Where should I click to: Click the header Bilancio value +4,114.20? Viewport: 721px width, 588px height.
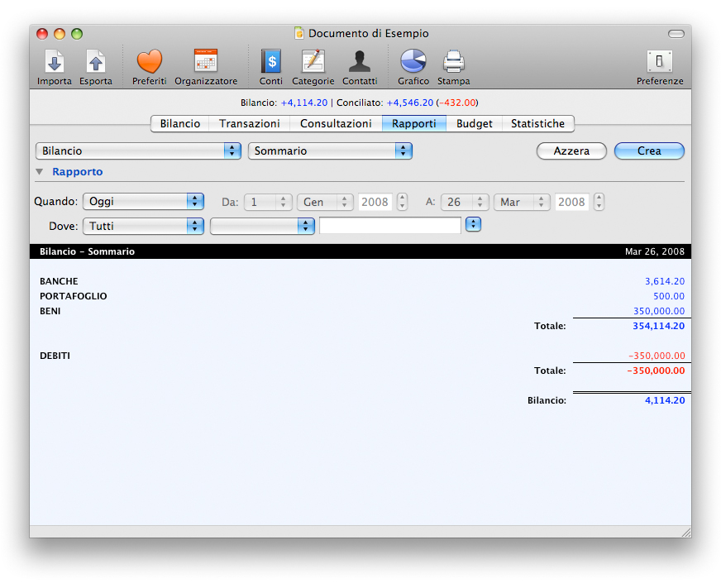304,103
